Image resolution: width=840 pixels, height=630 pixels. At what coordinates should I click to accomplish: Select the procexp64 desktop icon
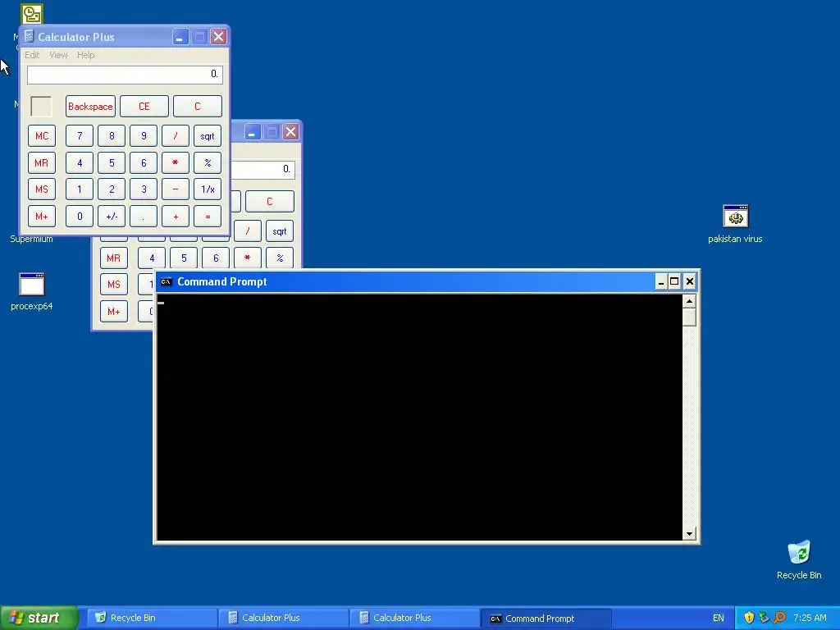click(32, 291)
